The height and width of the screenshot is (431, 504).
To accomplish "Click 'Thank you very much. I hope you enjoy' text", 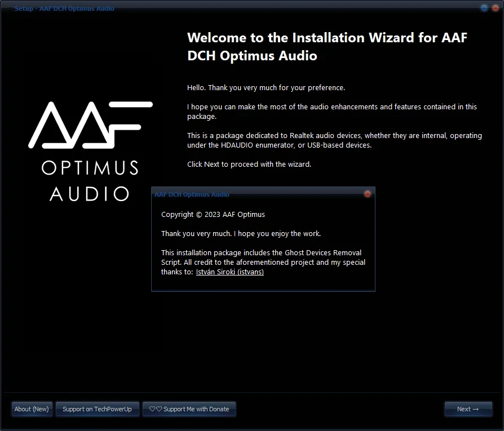I will point(241,233).
